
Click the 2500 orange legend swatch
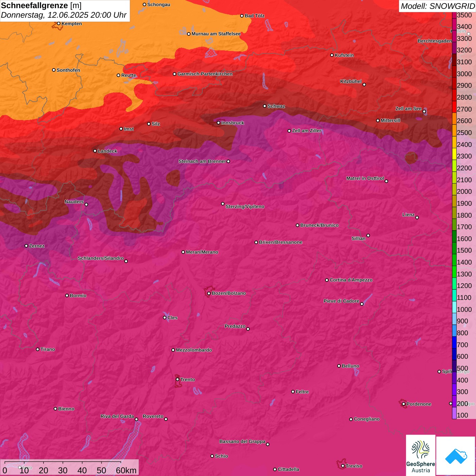point(454,131)
